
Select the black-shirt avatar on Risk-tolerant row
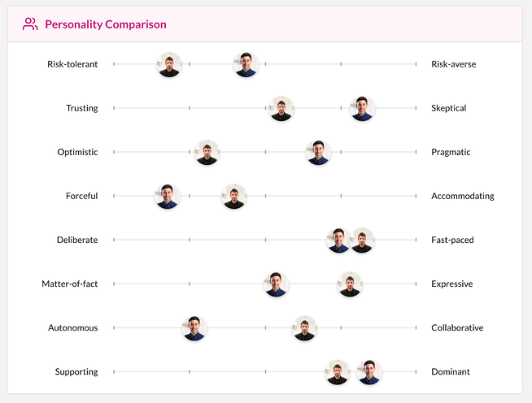[x=169, y=64]
